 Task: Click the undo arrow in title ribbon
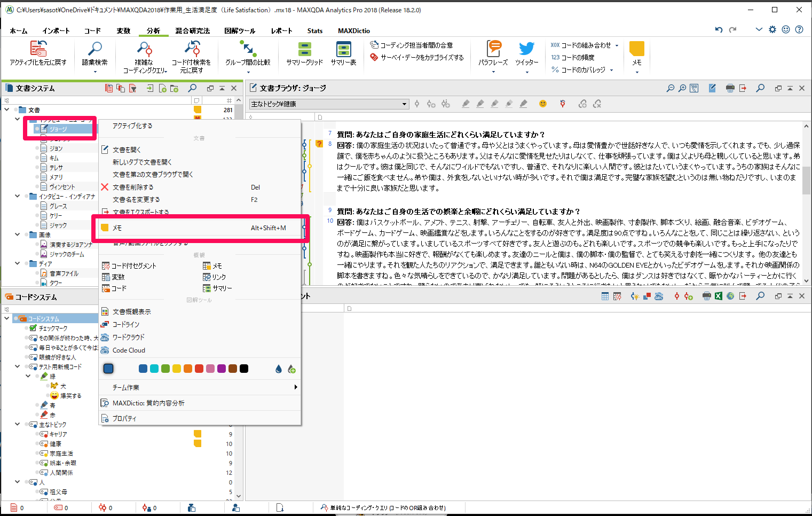(719, 29)
